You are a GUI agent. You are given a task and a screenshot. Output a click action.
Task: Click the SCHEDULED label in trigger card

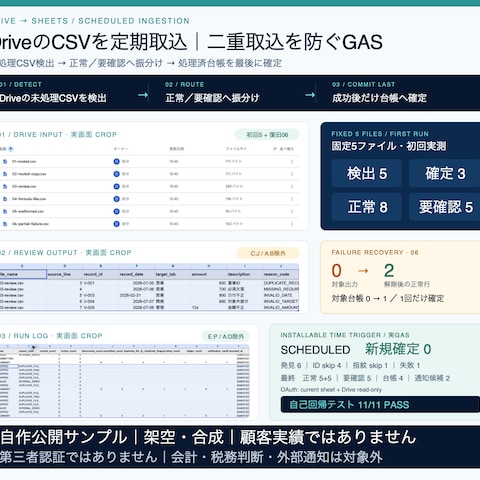[315, 350]
